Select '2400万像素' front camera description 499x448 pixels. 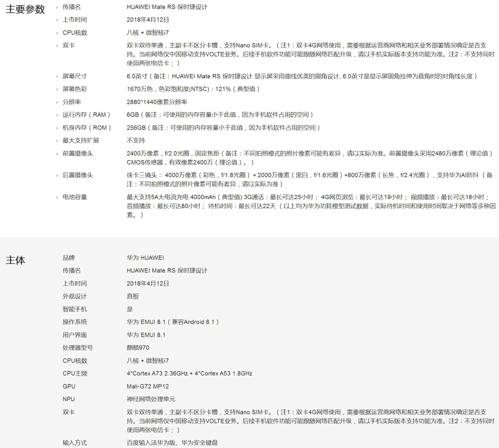[143, 154]
